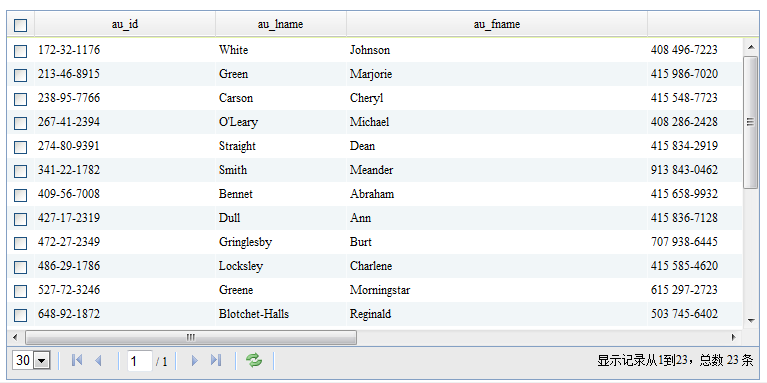
Task: Select the Blotchet-Halls row checkbox
Action: pos(21,315)
